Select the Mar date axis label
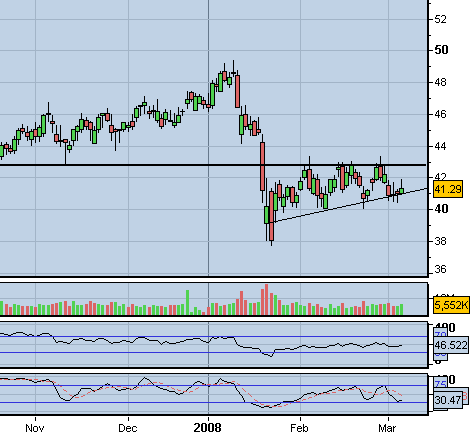Image resolution: width=473 pixels, height=433 pixels. pyautogui.click(x=387, y=428)
